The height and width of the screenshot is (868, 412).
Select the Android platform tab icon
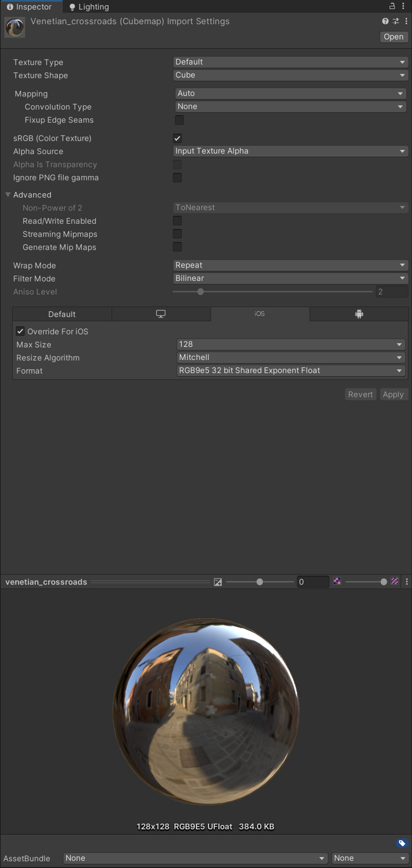(x=359, y=314)
